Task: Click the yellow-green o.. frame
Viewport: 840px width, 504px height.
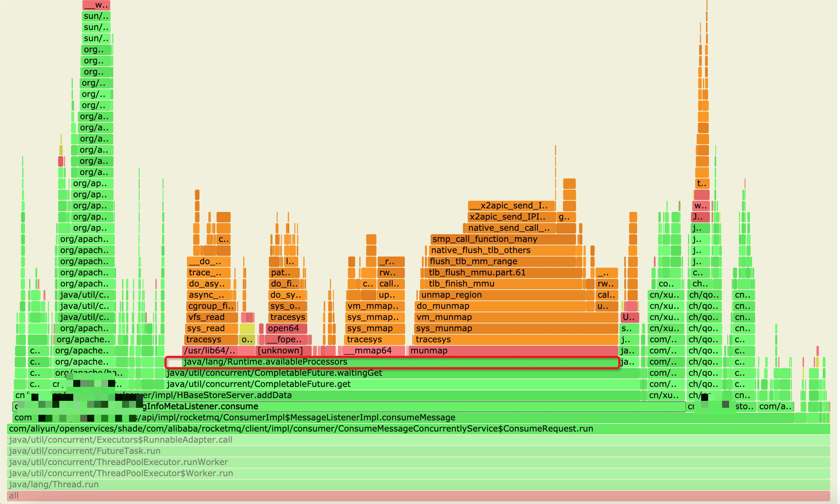Action: [247, 339]
